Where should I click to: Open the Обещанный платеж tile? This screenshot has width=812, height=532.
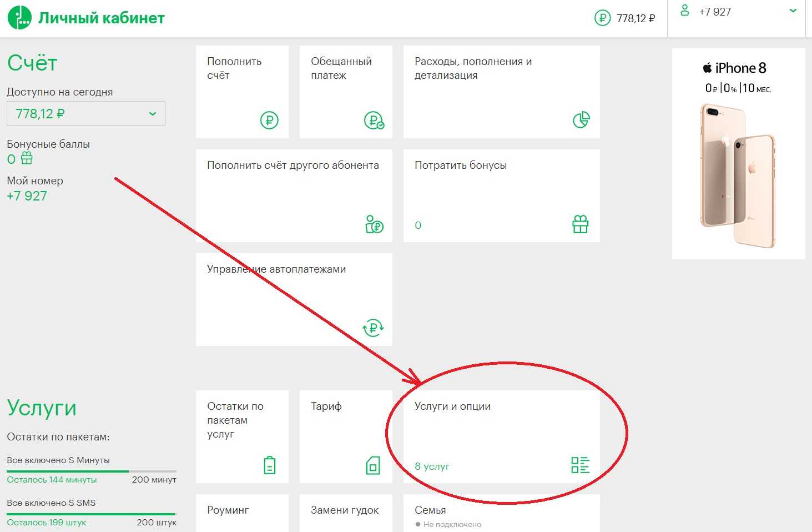[345, 92]
